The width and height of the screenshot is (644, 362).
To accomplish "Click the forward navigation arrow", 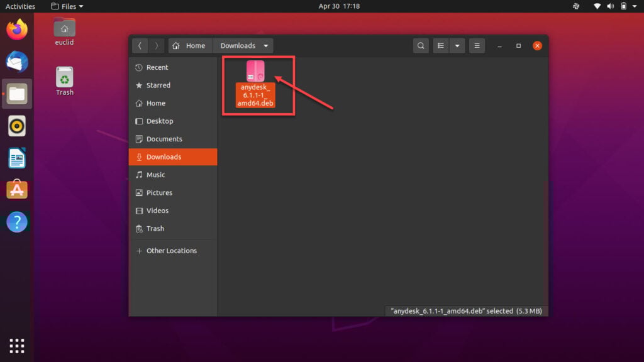I will point(156,45).
